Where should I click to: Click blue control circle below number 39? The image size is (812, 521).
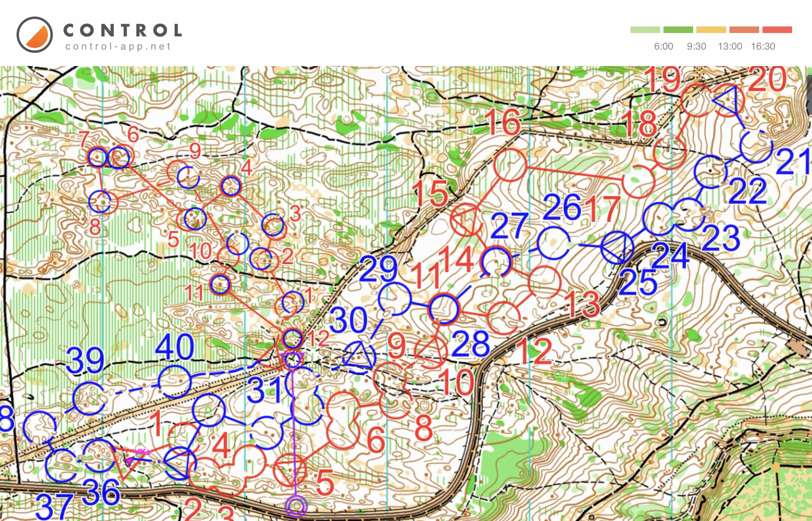pos(89,398)
